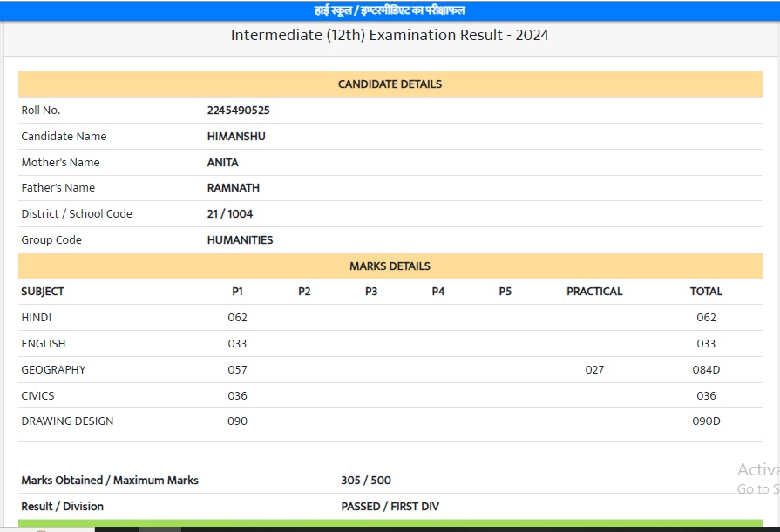Select GEOGRAPHY total 084D
Viewport: 780px width, 532px height.
point(706,370)
